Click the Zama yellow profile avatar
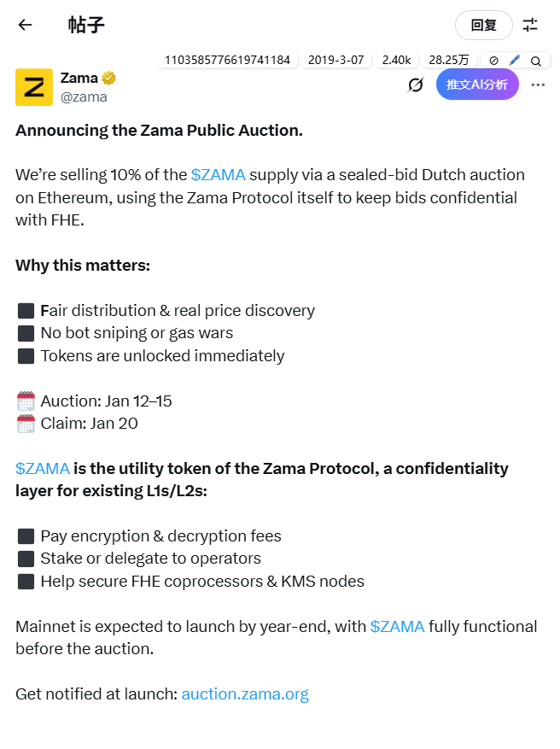560x749 pixels. [34, 86]
